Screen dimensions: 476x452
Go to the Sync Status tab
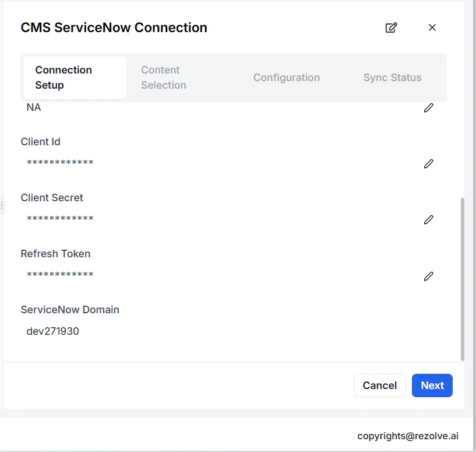(392, 78)
